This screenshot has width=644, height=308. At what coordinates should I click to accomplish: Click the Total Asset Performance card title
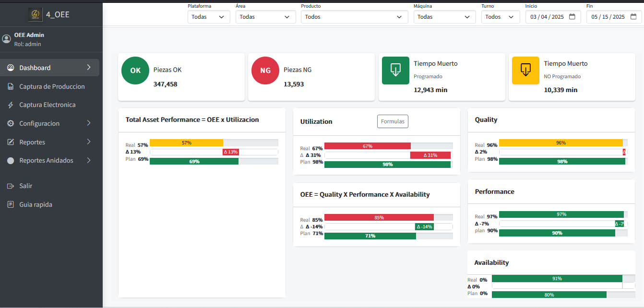tap(192, 119)
